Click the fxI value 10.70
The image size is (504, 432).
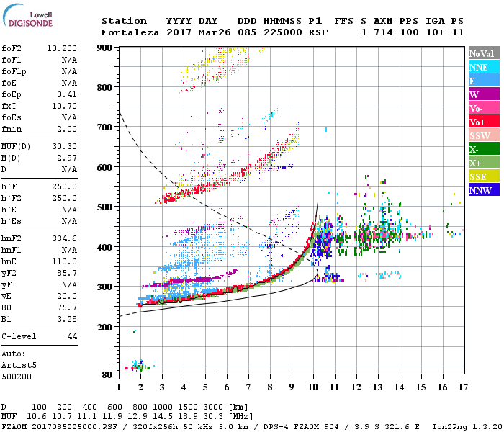click(x=64, y=106)
